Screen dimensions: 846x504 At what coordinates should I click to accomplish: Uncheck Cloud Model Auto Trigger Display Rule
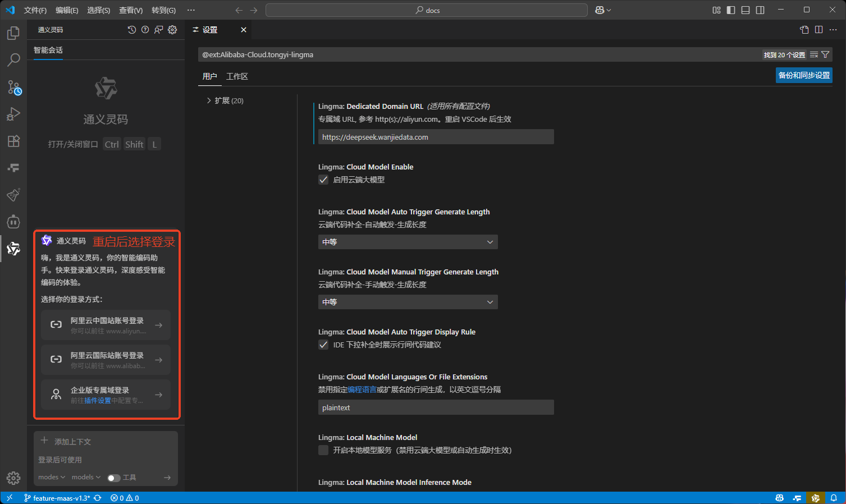coord(323,345)
